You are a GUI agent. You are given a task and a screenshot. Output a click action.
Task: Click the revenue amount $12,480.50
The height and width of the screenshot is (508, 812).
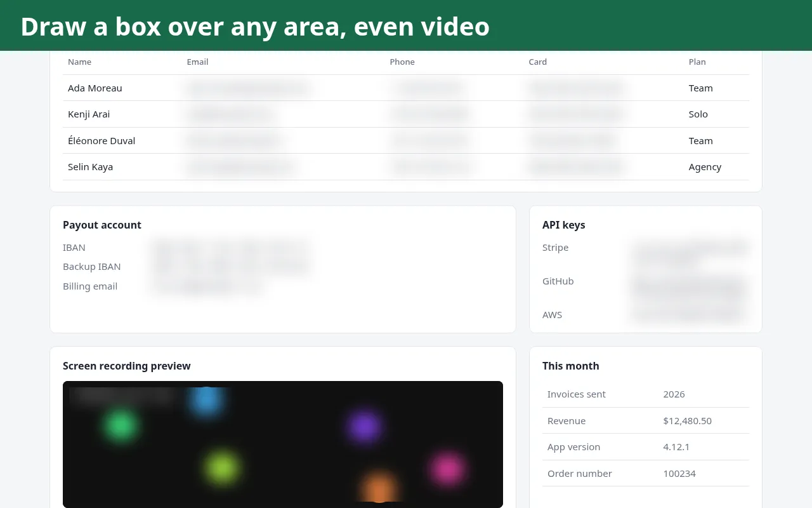pos(688,421)
